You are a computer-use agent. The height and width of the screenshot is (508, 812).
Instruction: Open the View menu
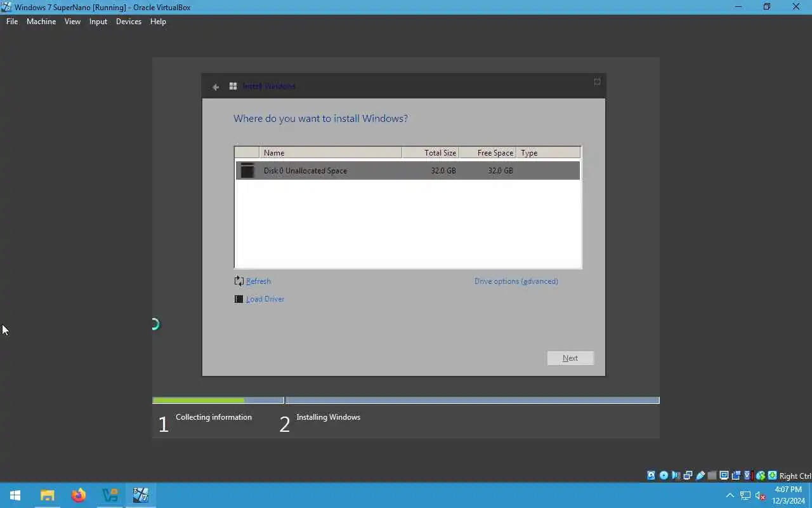click(72, 22)
